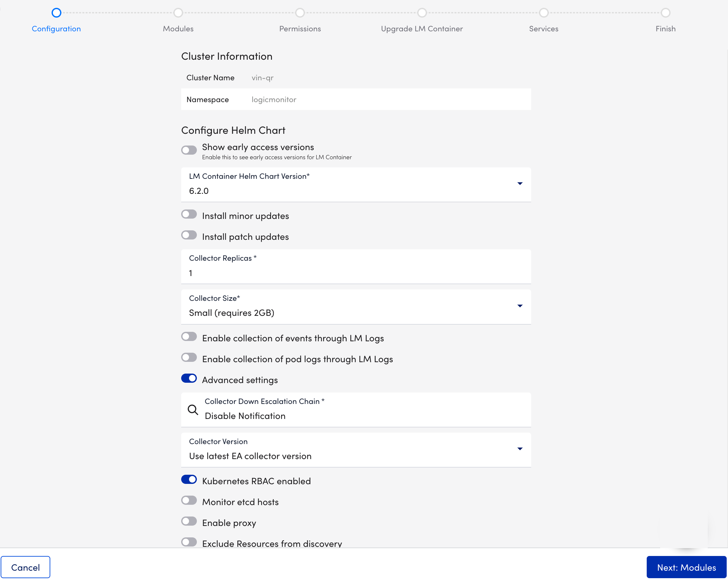Click the Cancel button
The image size is (728, 586).
pyautogui.click(x=26, y=567)
